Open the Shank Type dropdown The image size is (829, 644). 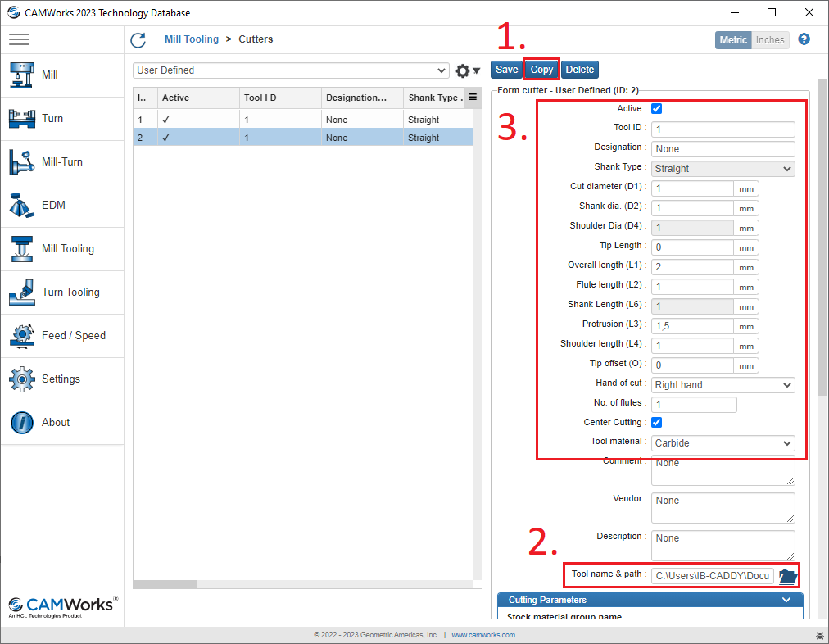pos(723,169)
